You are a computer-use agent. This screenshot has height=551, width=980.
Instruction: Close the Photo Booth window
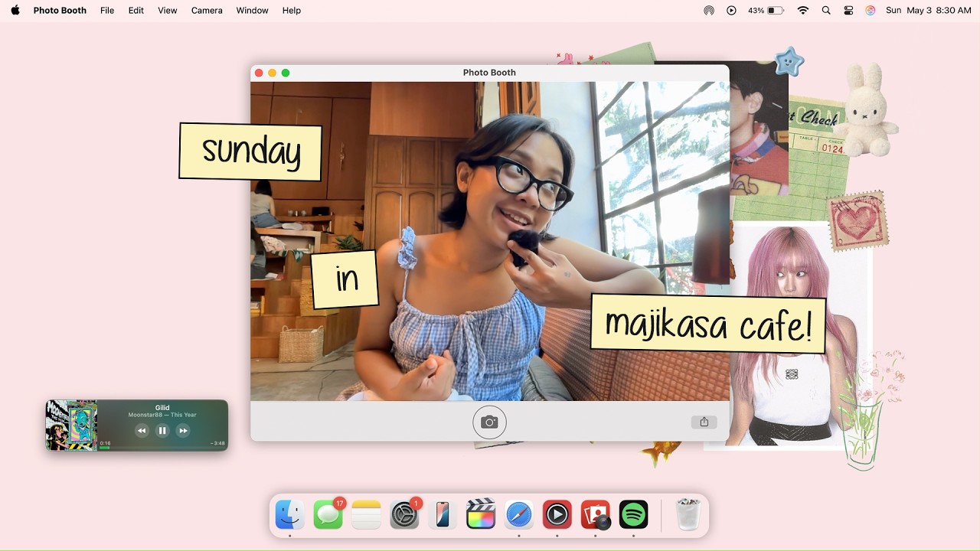[259, 73]
